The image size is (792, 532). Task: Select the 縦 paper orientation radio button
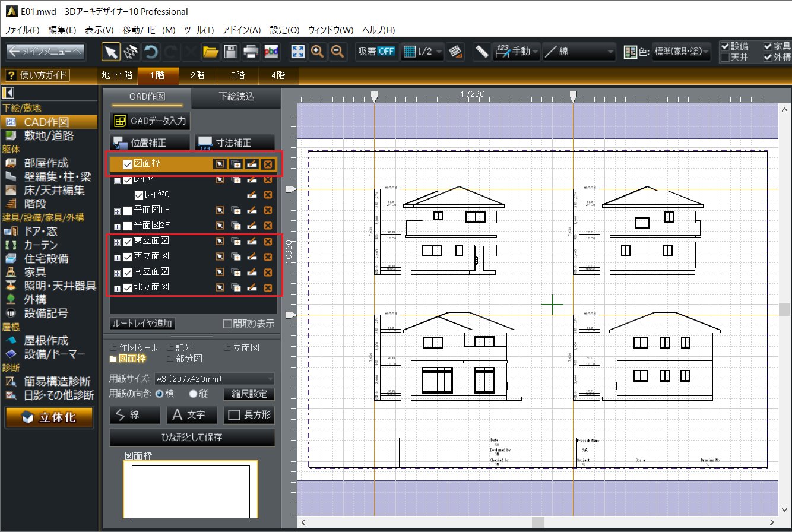193,394
